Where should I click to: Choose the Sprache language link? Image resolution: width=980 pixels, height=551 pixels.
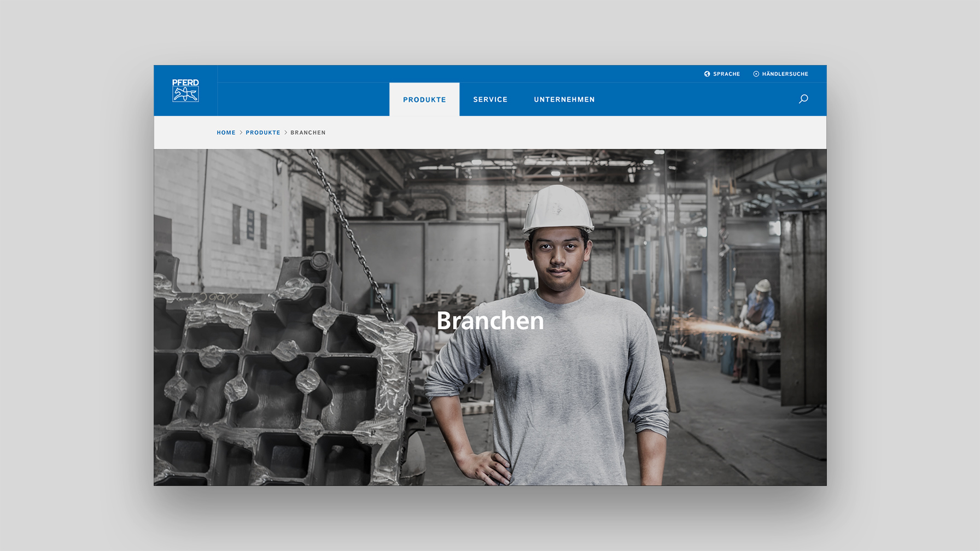pyautogui.click(x=726, y=74)
